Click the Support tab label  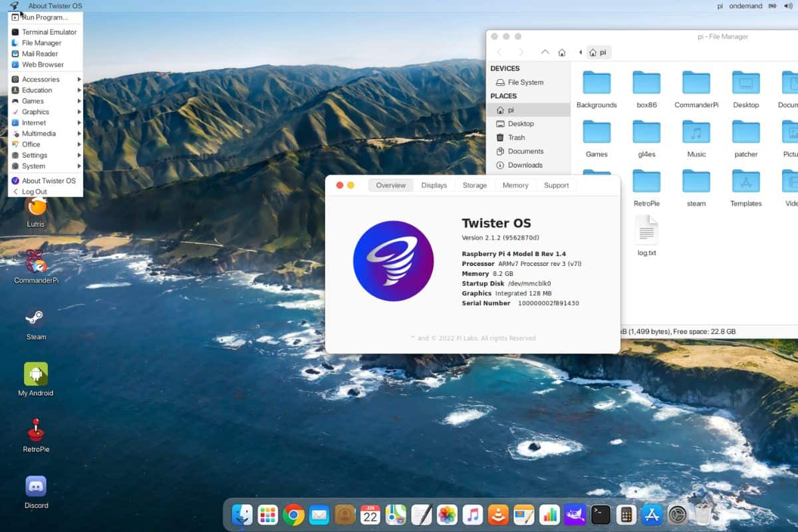tap(557, 185)
